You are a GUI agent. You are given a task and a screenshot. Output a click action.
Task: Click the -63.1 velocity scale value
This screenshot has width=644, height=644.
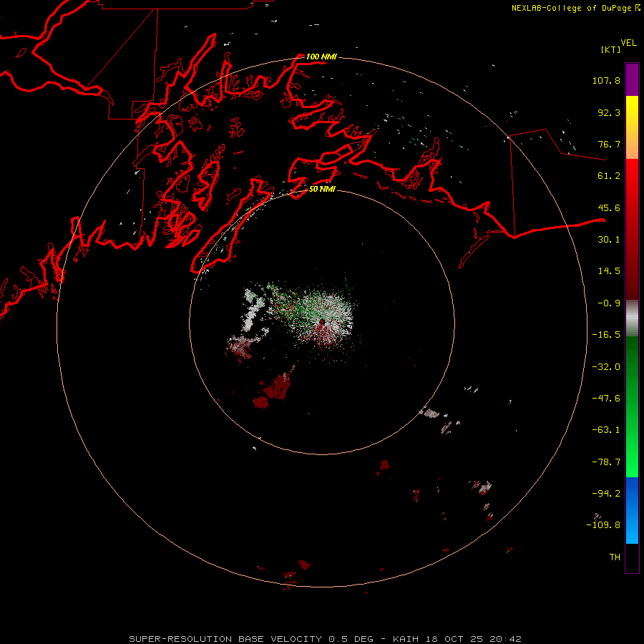[606, 430]
